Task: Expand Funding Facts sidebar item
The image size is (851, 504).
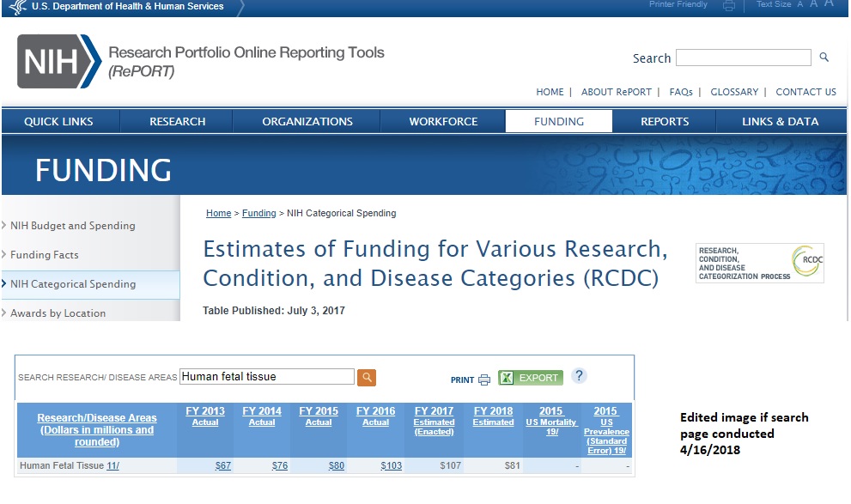Action: tap(45, 255)
